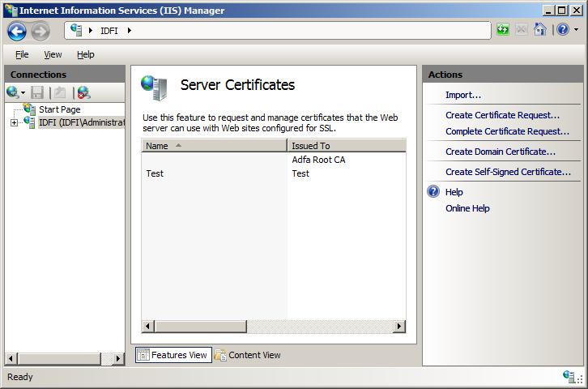Open the Online Help link
588x389 pixels.
point(467,208)
